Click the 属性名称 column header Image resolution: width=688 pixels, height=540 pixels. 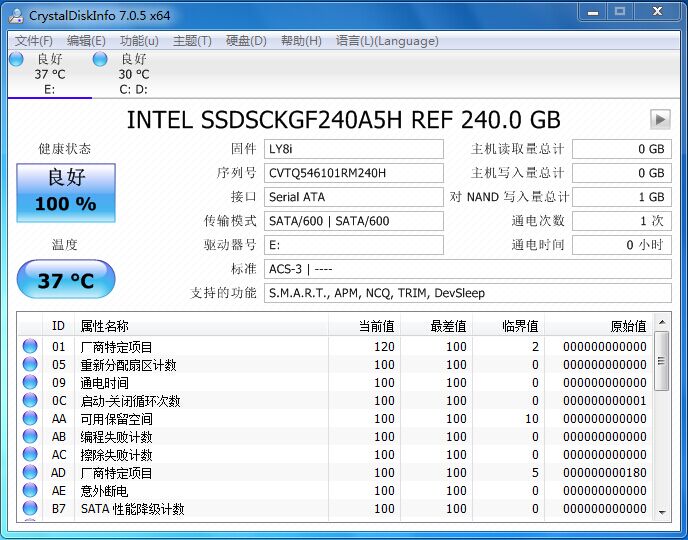click(201, 325)
